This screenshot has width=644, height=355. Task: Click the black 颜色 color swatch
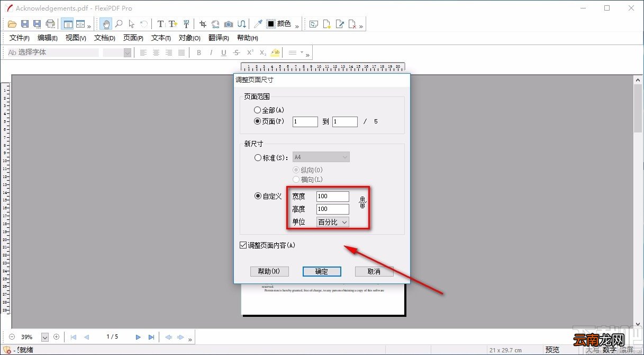[271, 24]
